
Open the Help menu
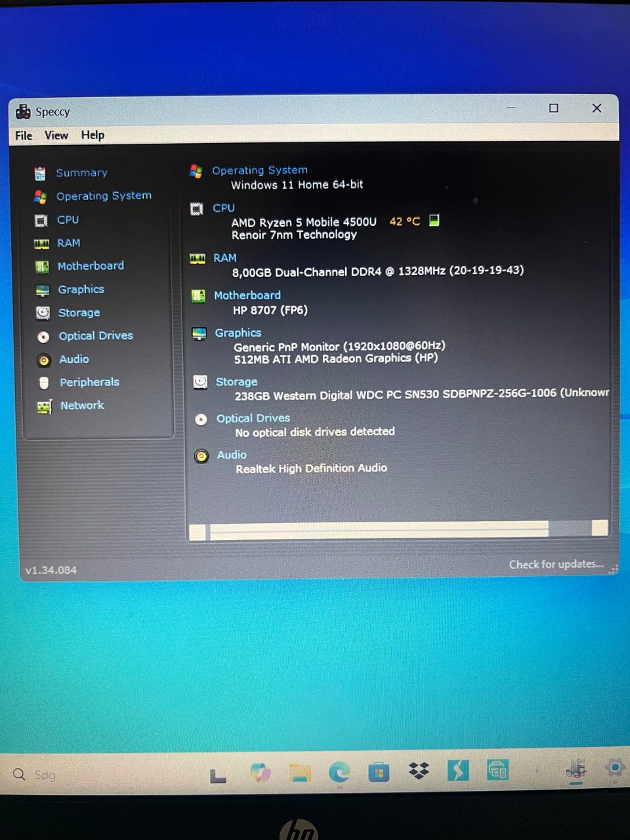coord(93,135)
